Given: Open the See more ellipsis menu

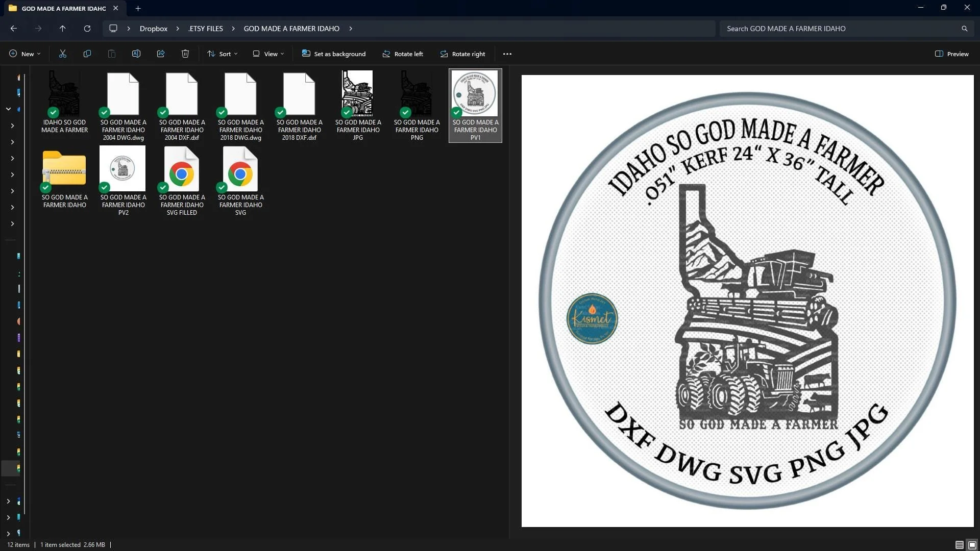Looking at the screenshot, I should point(507,54).
